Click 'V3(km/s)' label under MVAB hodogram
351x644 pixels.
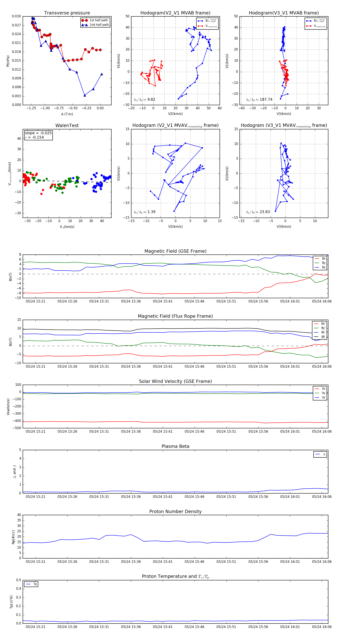point(284,114)
